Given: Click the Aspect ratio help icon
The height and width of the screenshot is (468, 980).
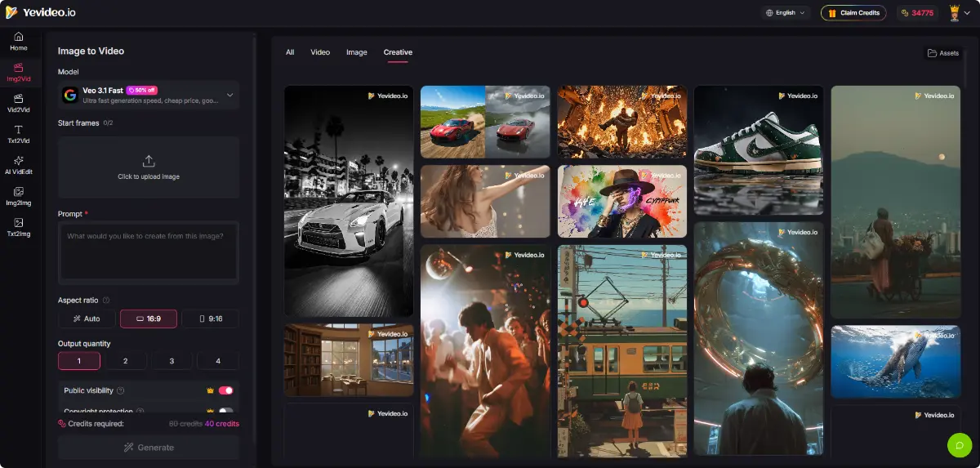Looking at the screenshot, I should [x=106, y=300].
